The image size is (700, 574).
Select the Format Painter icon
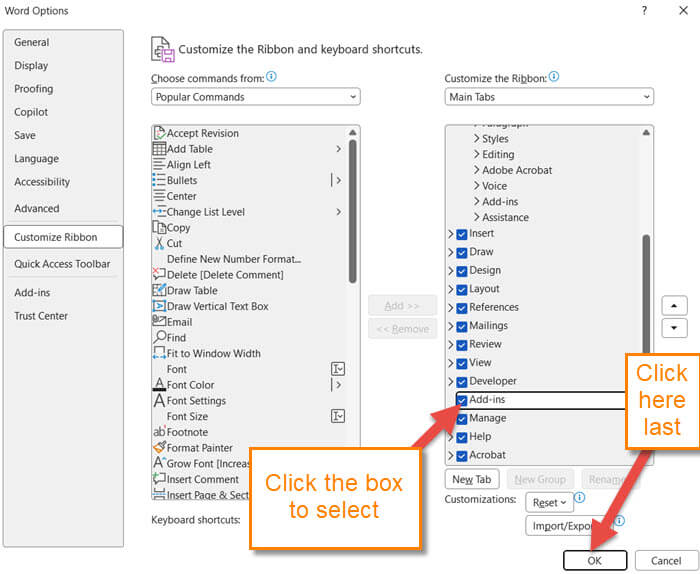click(x=159, y=448)
